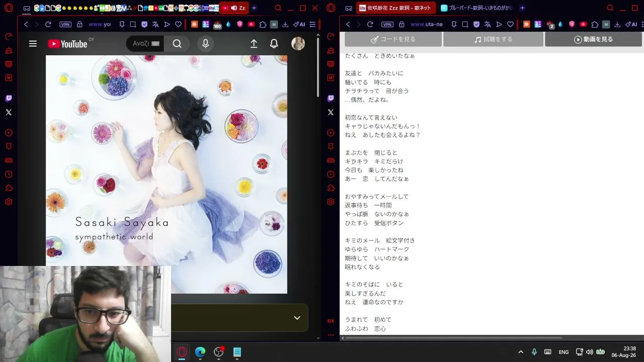Click the lyric line 初恋なんて言えない
Screen dimensions: 644x362
(x=371, y=117)
